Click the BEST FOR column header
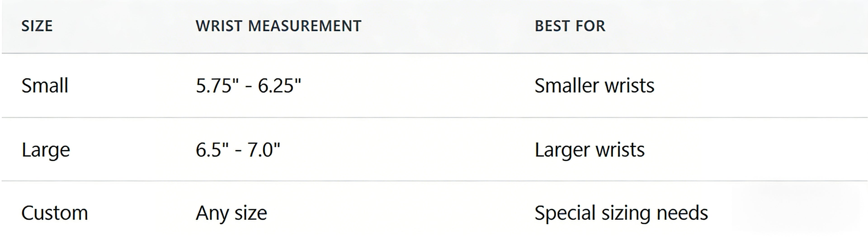 570,26
